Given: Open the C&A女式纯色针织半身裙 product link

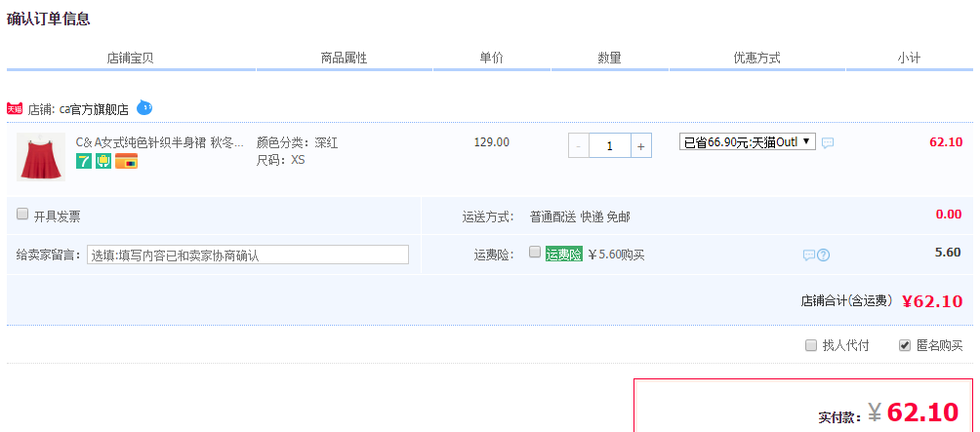Looking at the screenshot, I should click(160, 143).
